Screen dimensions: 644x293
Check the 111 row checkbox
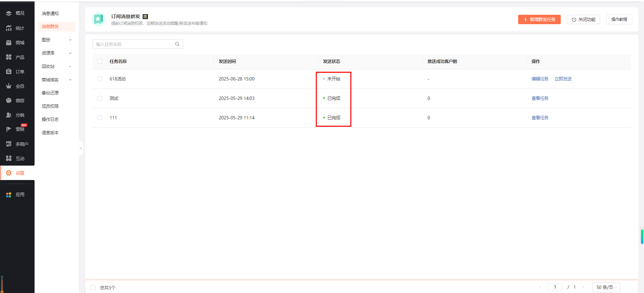point(100,118)
